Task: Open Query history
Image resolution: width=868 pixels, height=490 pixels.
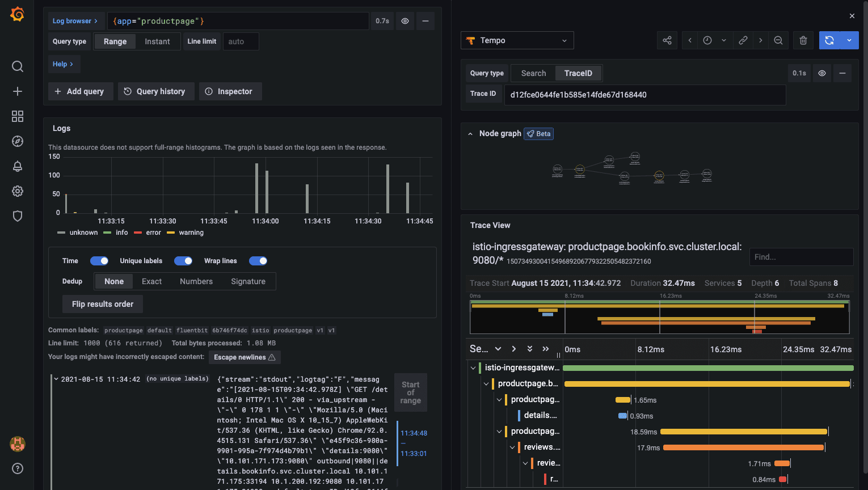Action: (x=156, y=91)
